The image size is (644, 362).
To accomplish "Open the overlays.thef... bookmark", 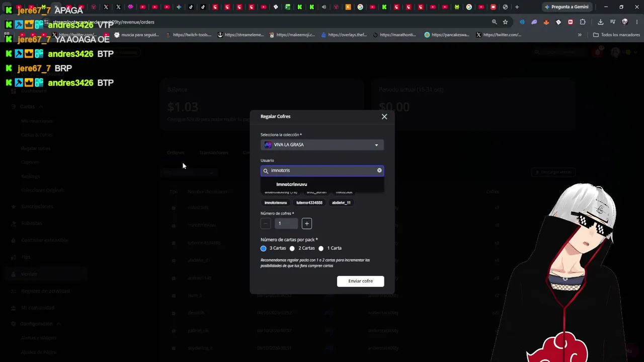I will [x=344, y=35].
